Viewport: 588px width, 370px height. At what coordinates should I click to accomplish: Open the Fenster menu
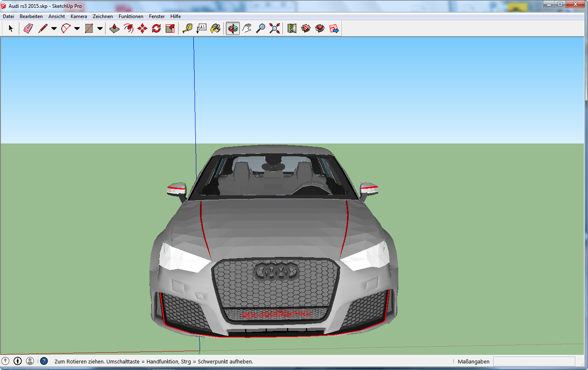[x=157, y=16]
